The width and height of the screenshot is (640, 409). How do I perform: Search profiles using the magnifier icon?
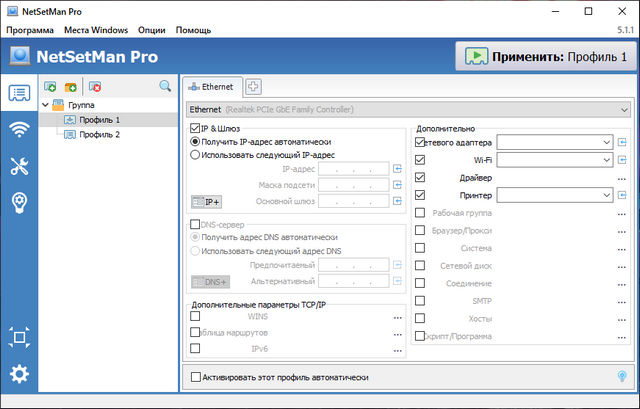(x=165, y=87)
